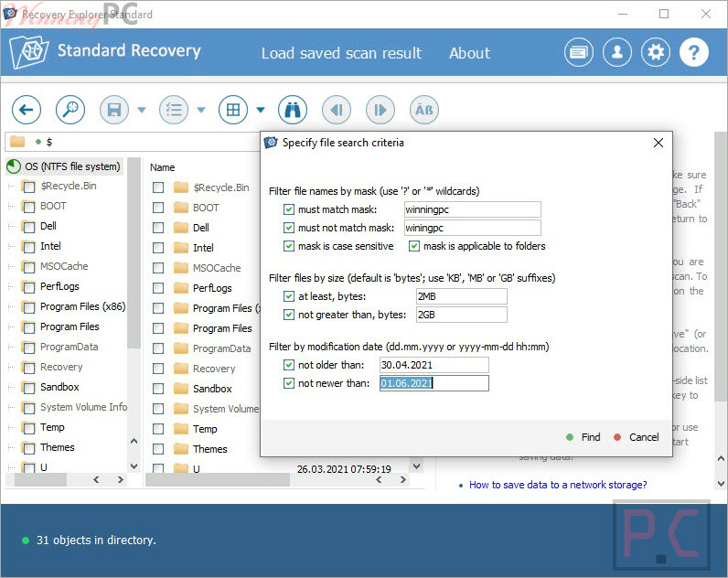Toggle mask is applicable to folders
This screenshot has height=578, width=728.
tap(413, 246)
